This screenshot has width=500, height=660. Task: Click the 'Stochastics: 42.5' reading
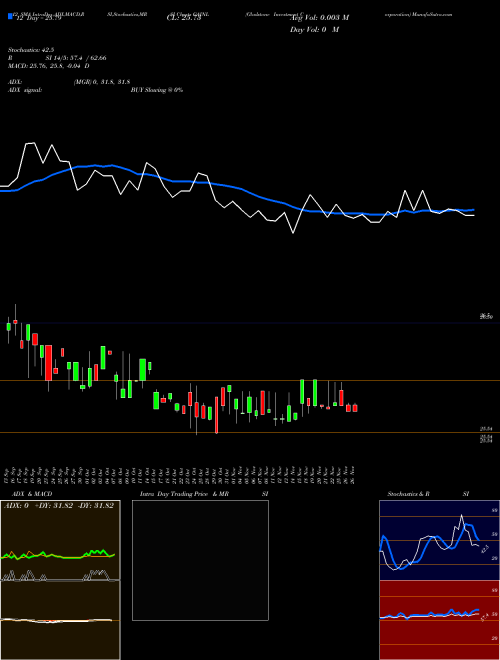point(31,50)
